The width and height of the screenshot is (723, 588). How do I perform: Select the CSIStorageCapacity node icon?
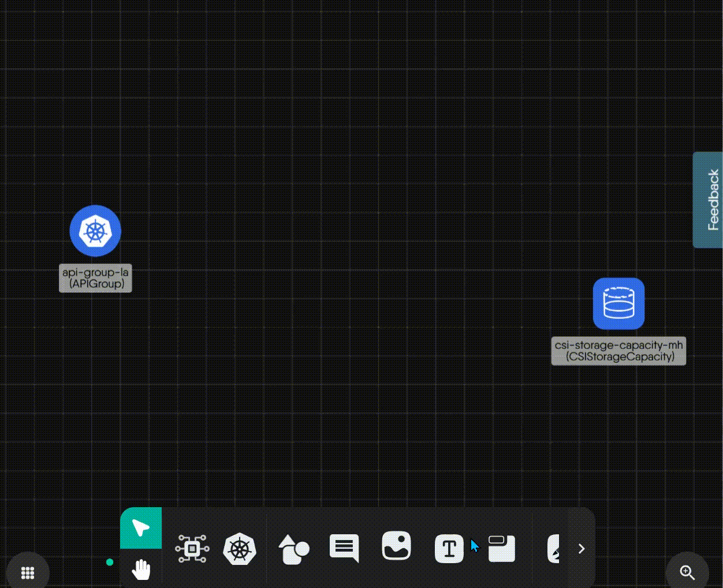[618, 304]
